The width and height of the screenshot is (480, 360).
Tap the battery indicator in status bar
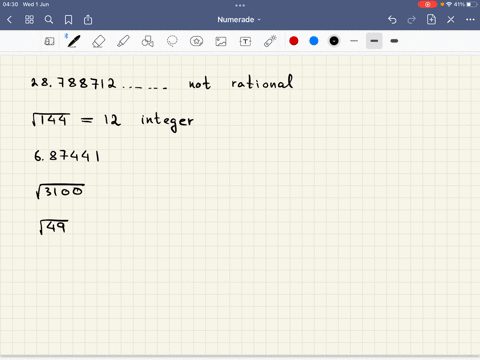click(471, 4)
